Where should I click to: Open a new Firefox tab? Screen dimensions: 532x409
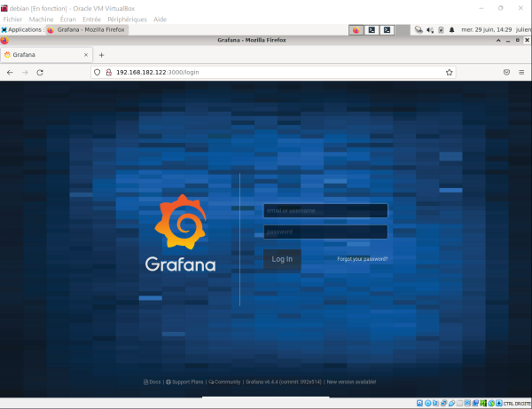[101, 55]
